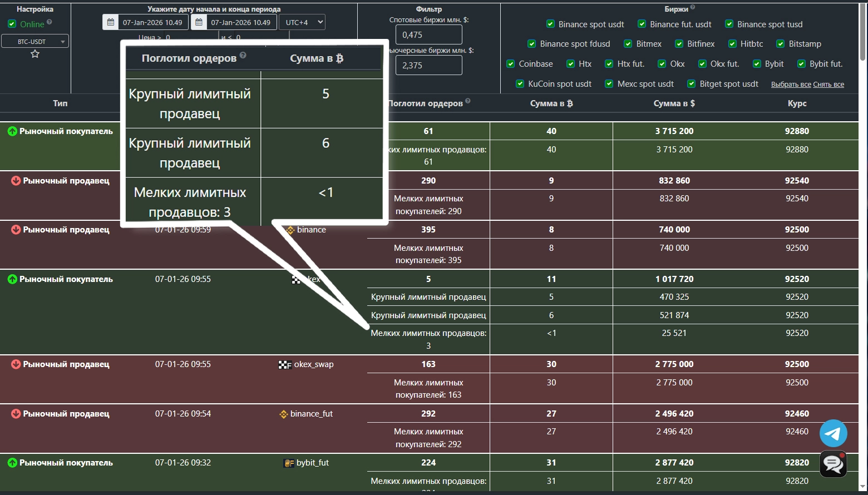Click the Сумма в $ column header
868x495 pixels.
point(674,103)
